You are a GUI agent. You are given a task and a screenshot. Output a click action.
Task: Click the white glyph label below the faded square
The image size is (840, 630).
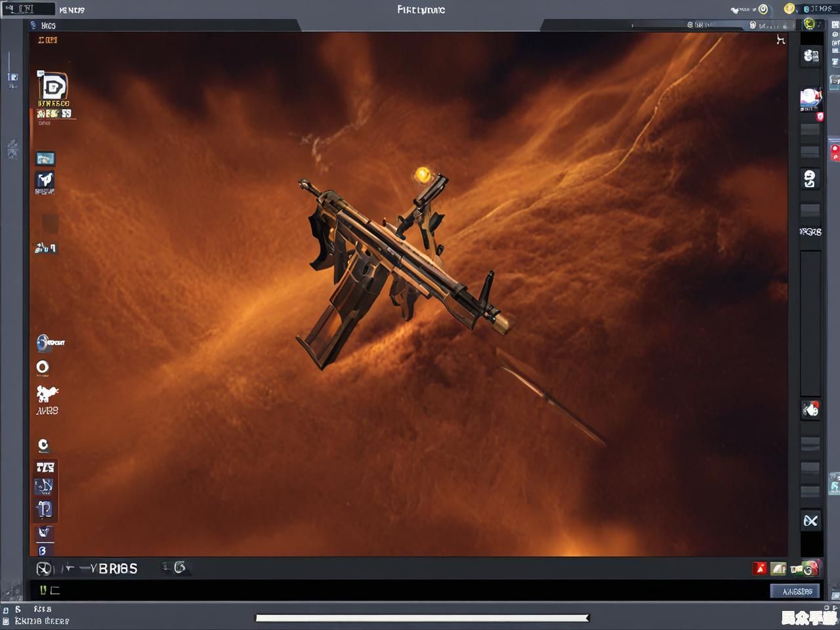click(x=45, y=248)
